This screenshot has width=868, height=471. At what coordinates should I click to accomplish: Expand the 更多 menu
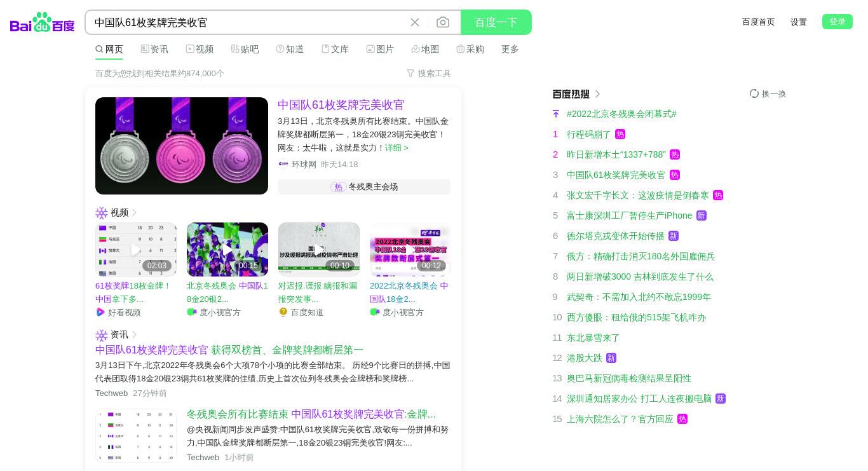click(x=510, y=49)
